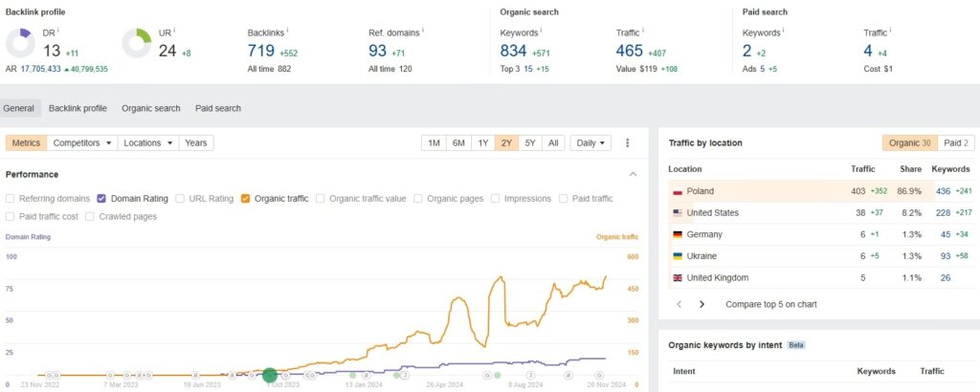Switch to General tab
The height and width of the screenshot is (392, 980).
pos(19,108)
